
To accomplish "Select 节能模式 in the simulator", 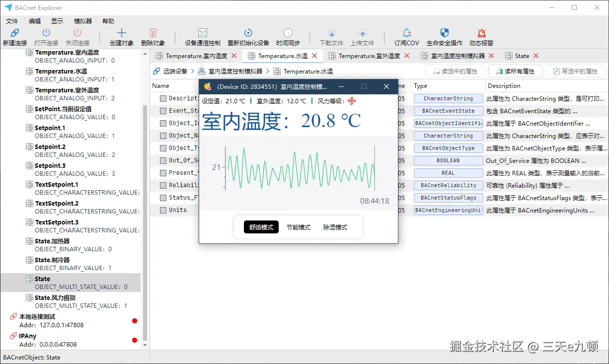I will click(x=299, y=227).
